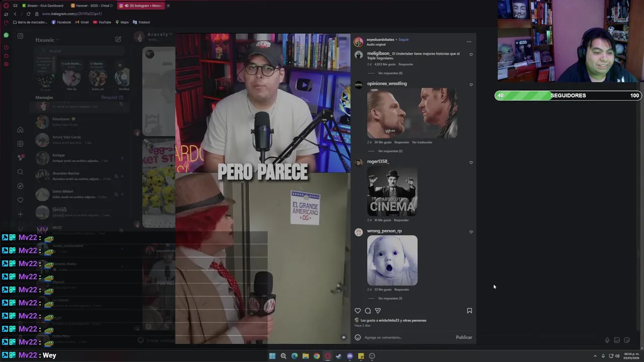Show hidden system tray icons
Screen dimensions: 644x362
point(596,356)
